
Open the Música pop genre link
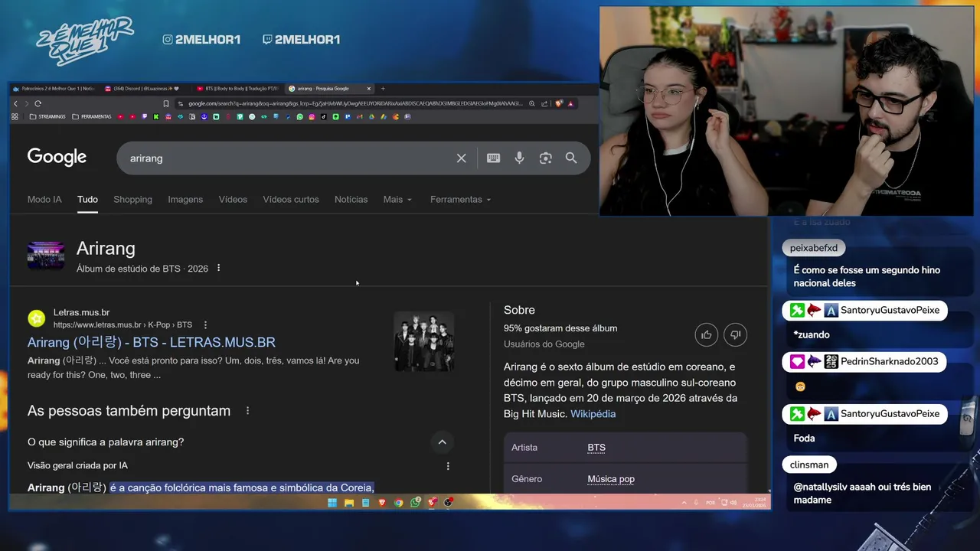(x=611, y=479)
